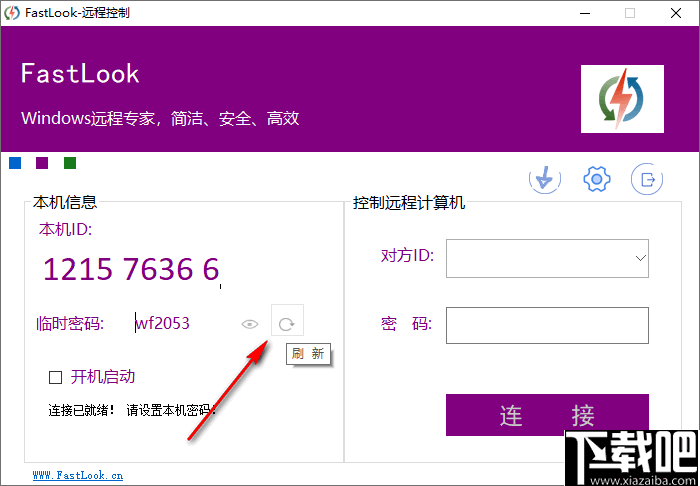Close the FastLook window
Image resolution: width=700 pixels, height=486 pixels.
click(676, 13)
